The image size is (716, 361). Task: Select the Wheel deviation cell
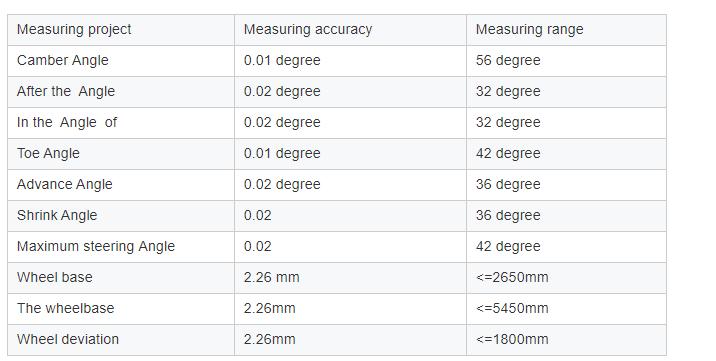121,340
